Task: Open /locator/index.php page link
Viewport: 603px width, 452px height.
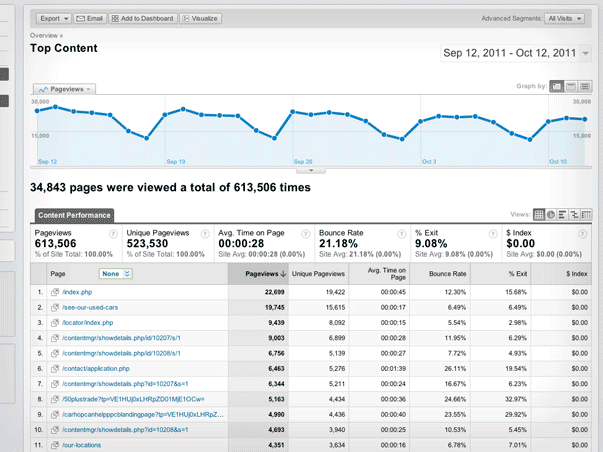Action: tap(88, 323)
